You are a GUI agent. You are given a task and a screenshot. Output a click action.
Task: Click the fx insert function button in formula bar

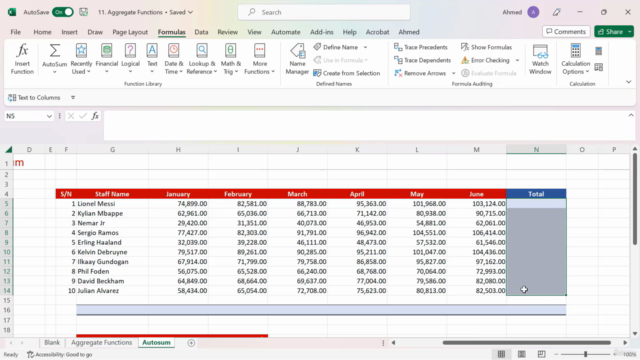tap(95, 116)
